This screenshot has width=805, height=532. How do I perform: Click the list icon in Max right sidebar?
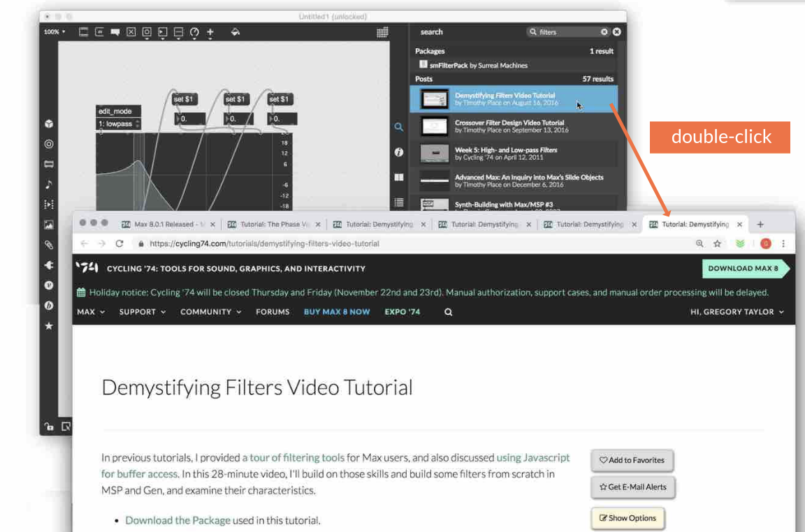point(398,202)
